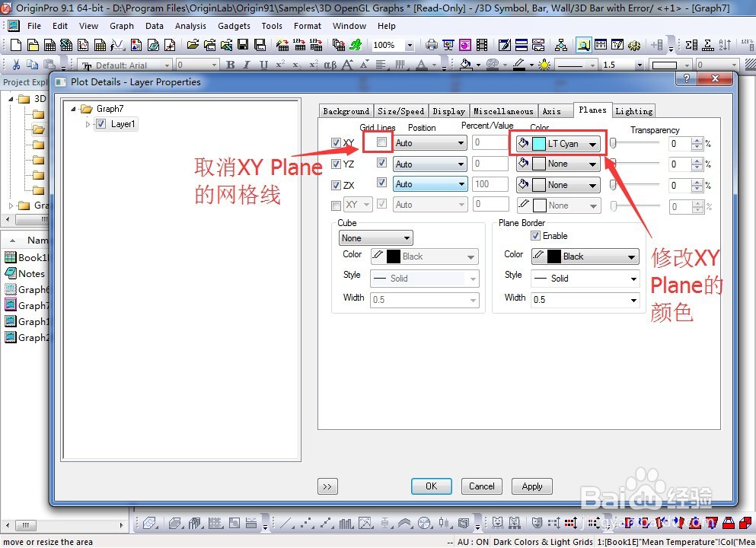756x548 pixels.
Task: Collapse the Graph7 tree node
Action: (73, 109)
